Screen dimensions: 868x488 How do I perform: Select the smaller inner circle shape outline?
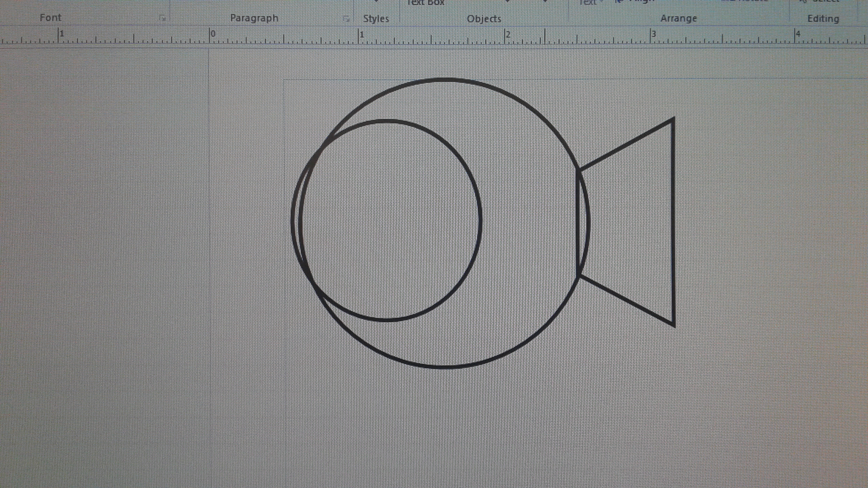tap(480, 220)
